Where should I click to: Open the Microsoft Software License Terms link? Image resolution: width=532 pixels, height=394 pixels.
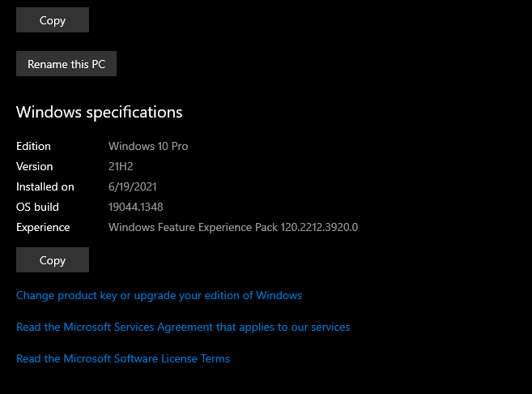123,358
